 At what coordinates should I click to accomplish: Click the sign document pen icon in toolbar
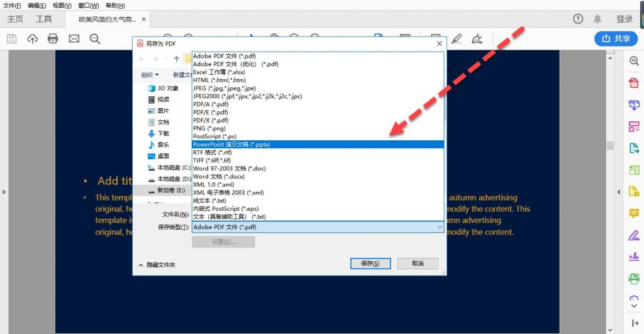point(477,38)
